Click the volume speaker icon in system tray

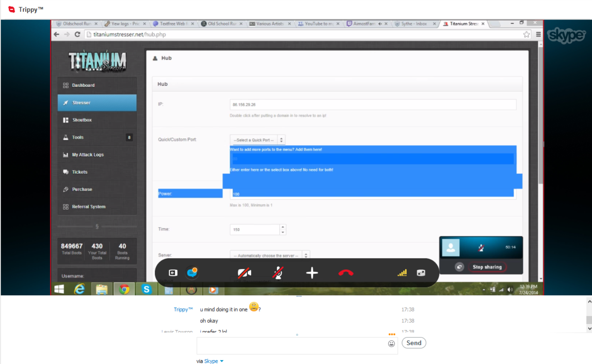click(x=510, y=290)
